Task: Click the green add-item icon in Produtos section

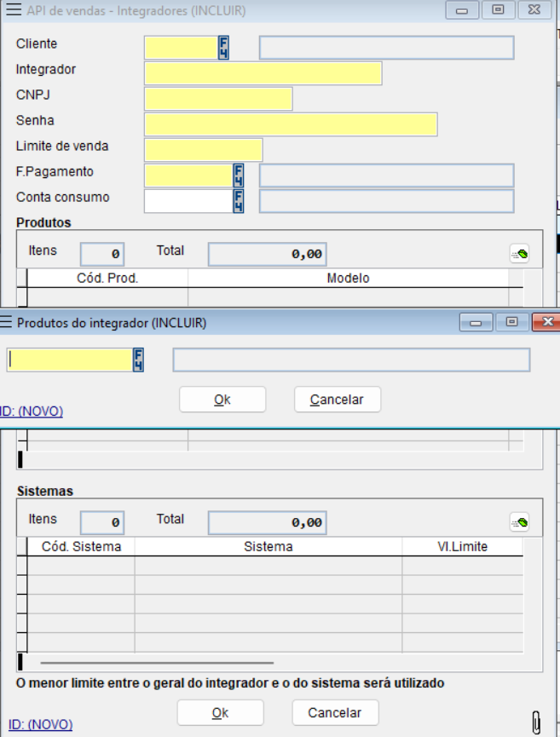Action: [520, 254]
